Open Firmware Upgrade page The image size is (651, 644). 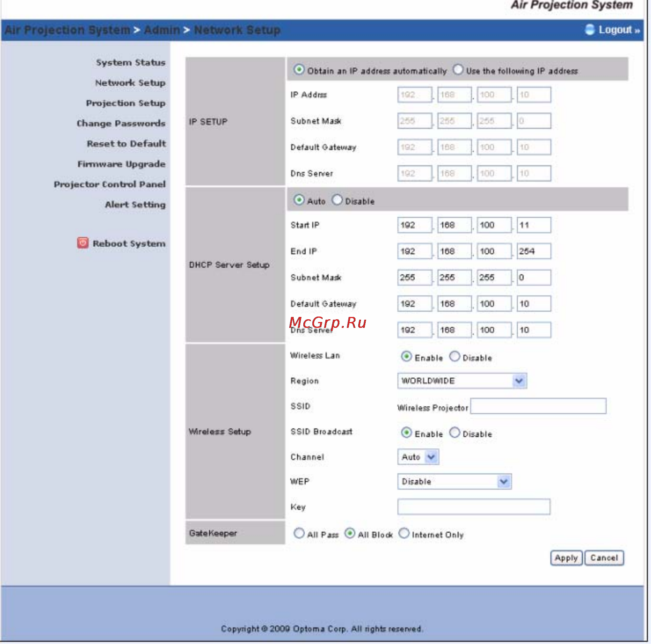pyautogui.click(x=121, y=164)
